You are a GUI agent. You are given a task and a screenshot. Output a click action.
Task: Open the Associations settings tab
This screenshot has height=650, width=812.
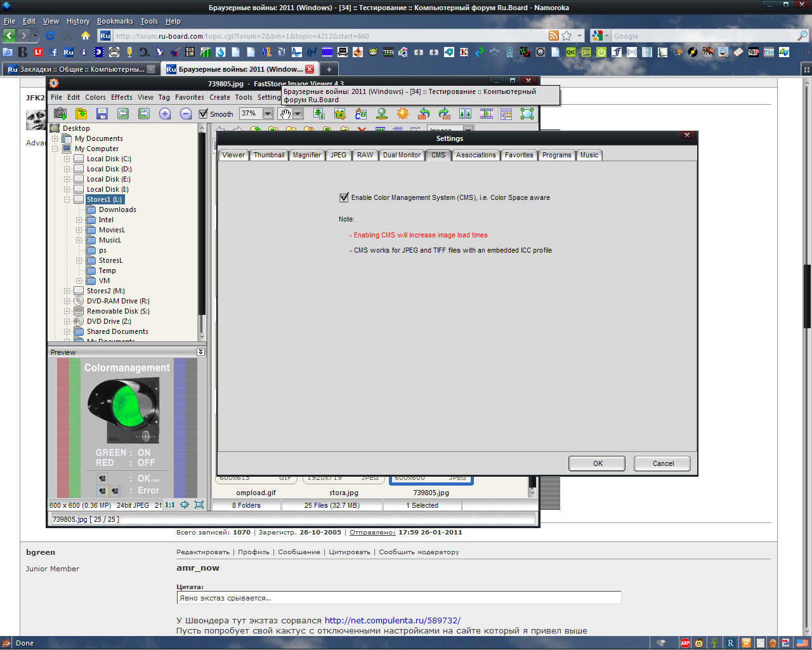coord(476,155)
